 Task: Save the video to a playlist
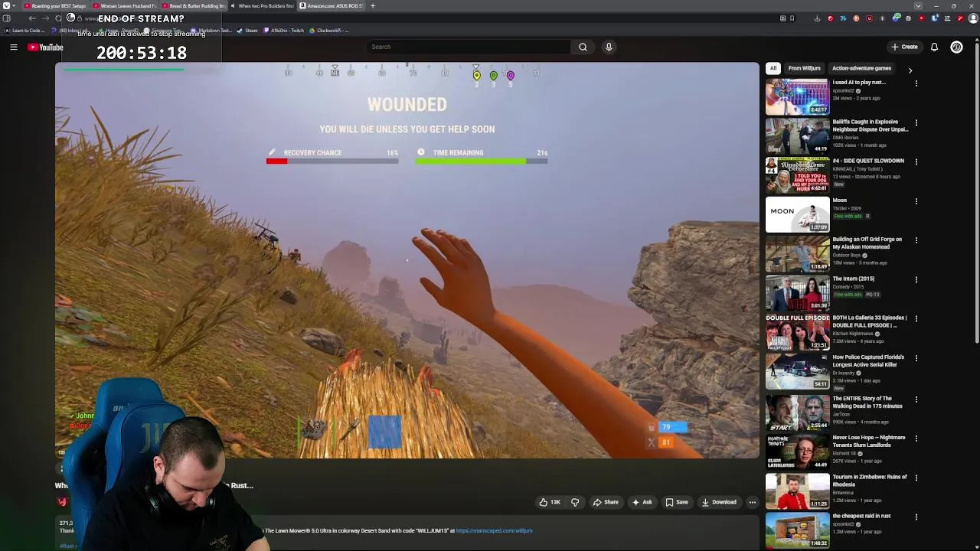677,502
